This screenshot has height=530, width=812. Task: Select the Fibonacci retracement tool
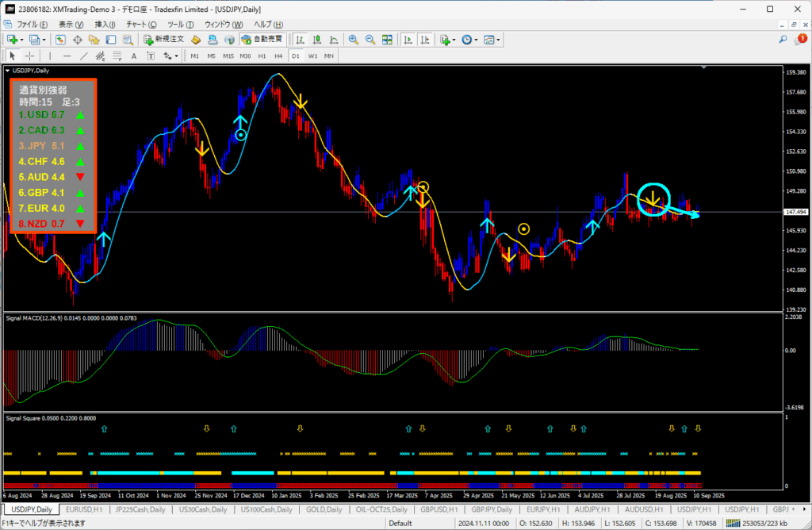pyautogui.click(x=117, y=56)
